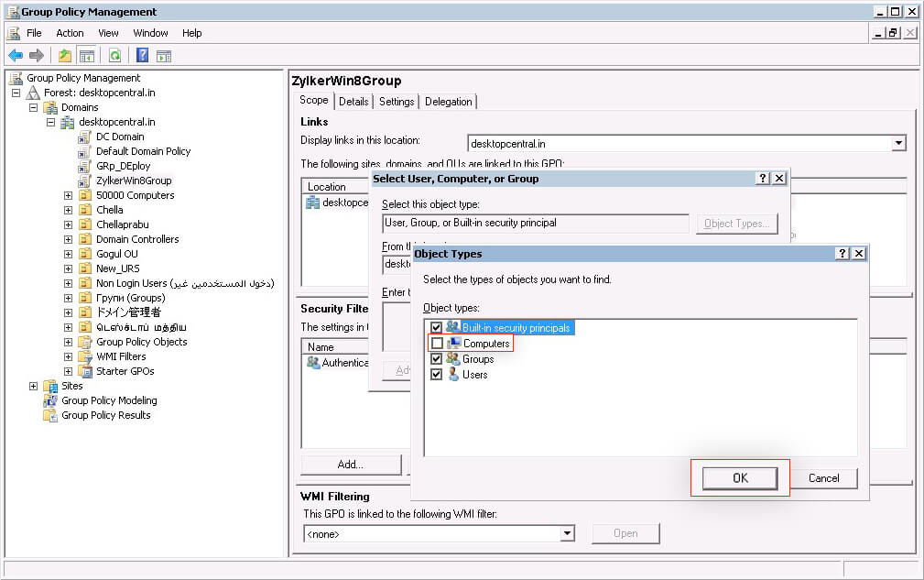Image resolution: width=924 pixels, height=580 pixels.
Task: Click the up-one-level folder toolbar icon
Action: (65, 55)
